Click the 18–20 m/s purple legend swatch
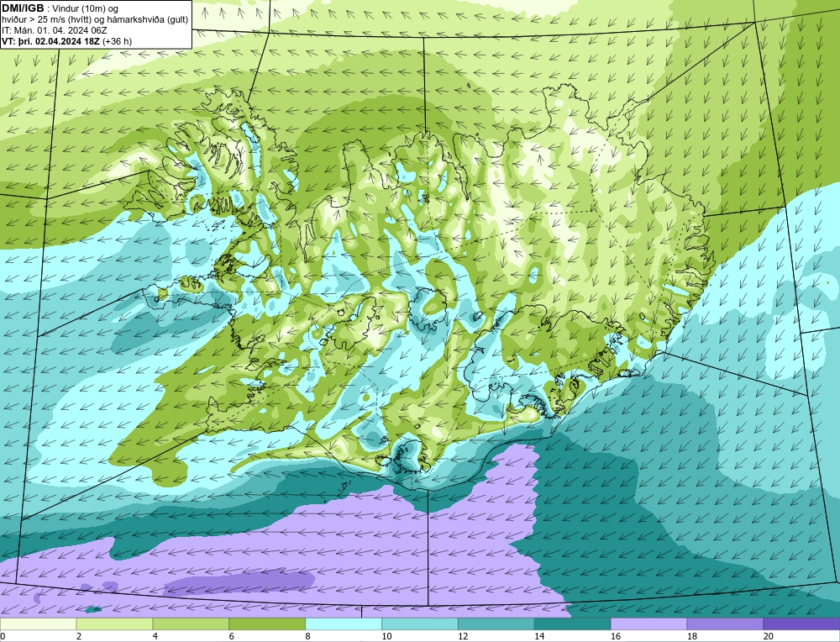 (725, 624)
